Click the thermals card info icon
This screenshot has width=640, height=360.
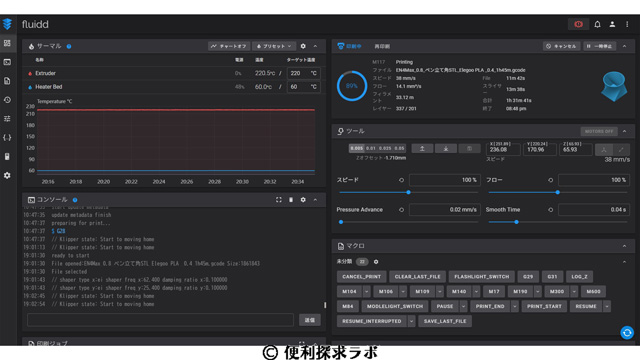pos(69,46)
